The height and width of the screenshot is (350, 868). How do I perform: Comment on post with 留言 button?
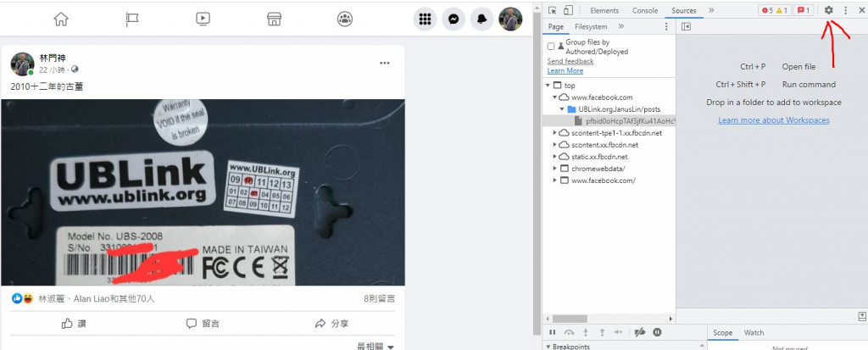coord(203,324)
